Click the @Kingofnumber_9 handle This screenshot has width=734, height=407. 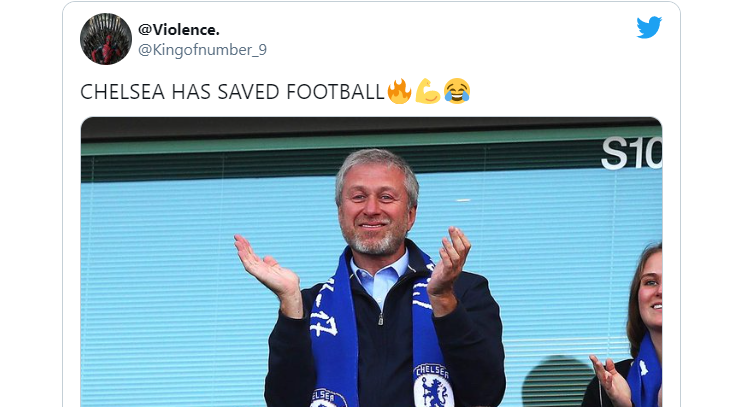tap(202, 50)
